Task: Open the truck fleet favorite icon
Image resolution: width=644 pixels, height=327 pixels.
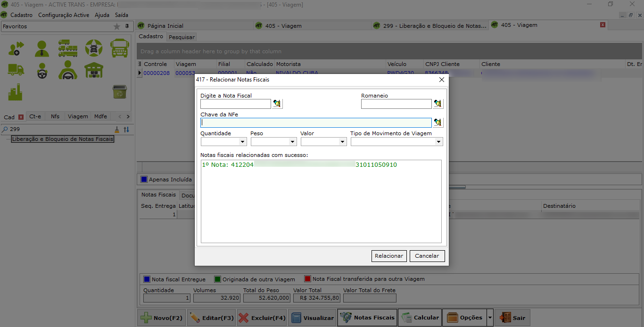Action: [x=68, y=48]
